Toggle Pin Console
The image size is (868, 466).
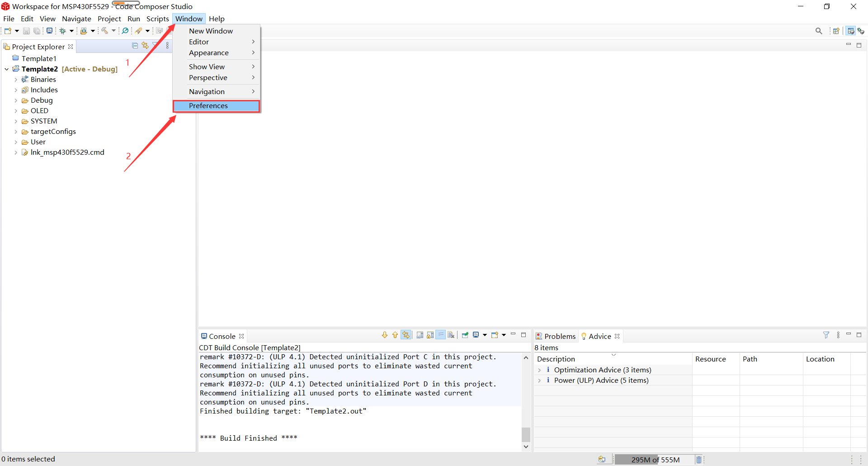tap(465, 335)
